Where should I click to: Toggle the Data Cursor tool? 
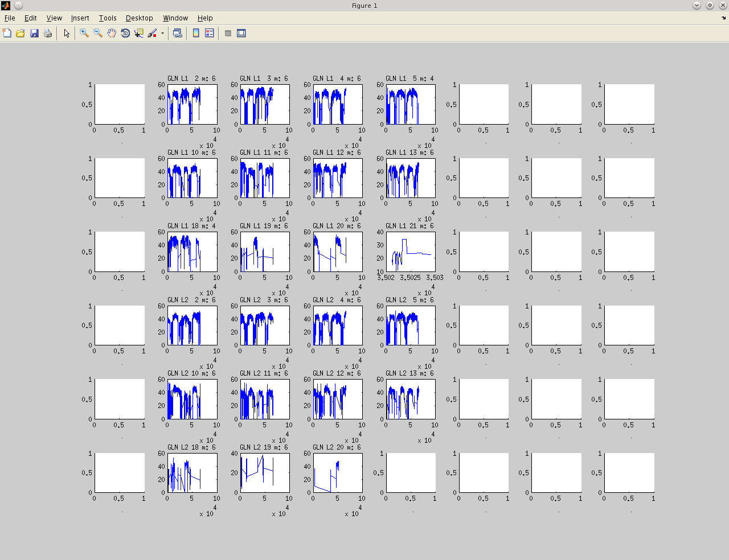tap(139, 33)
